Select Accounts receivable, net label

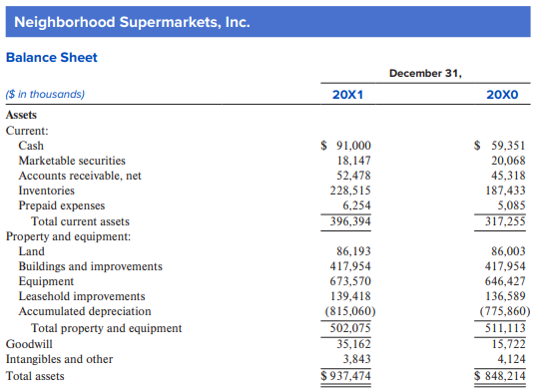click(x=80, y=176)
